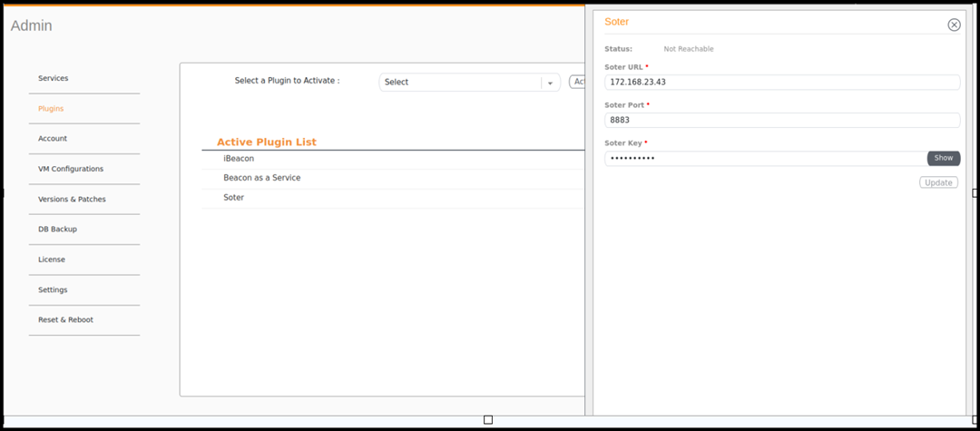Open Versions & Patches

pos(72,200)
